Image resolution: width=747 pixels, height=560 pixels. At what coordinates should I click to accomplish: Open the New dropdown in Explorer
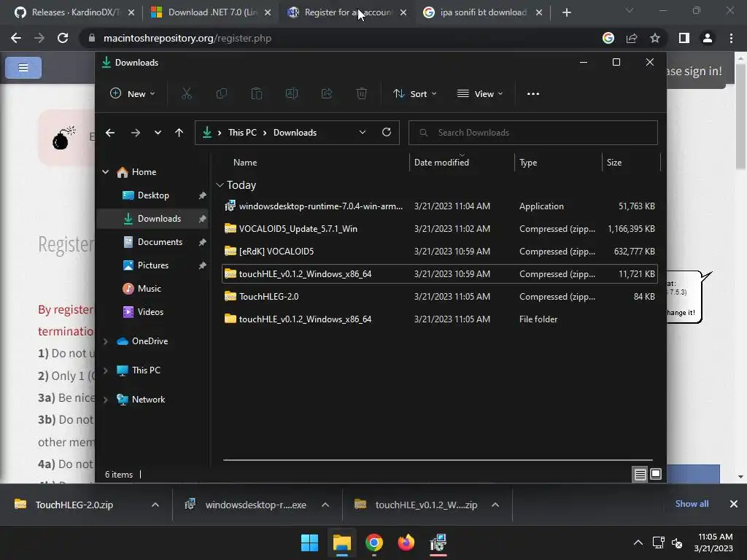(133, 94)
